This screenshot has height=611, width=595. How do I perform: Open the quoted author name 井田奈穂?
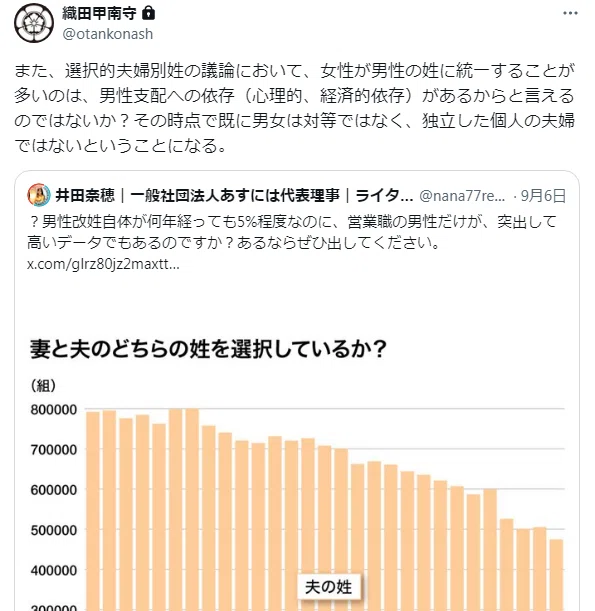[85, 195]
